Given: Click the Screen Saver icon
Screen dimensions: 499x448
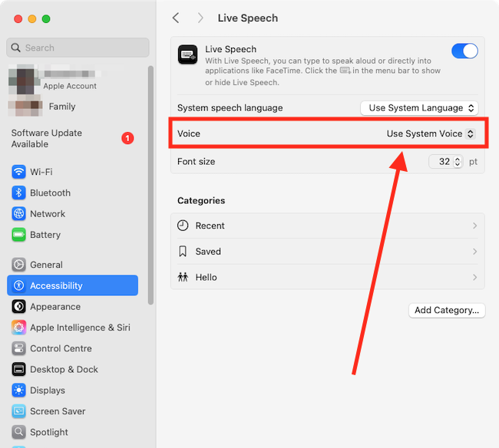Looking at the screenshot, I should pyautogui.click(x=18, y=411).
